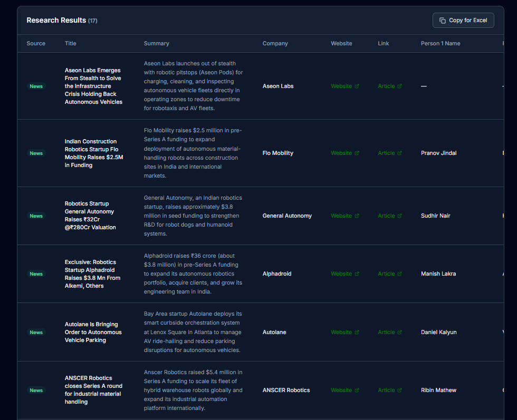This screenshot has width=517, height=420.
Task: Click company name Aseon Labs
Action: pos(278,86)
